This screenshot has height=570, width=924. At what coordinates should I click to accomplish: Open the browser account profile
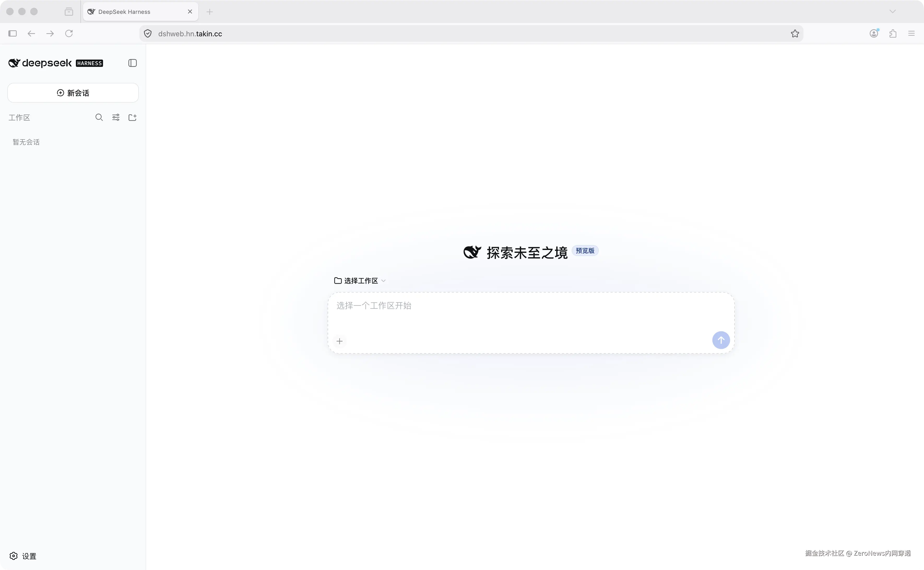coord(874,33)
